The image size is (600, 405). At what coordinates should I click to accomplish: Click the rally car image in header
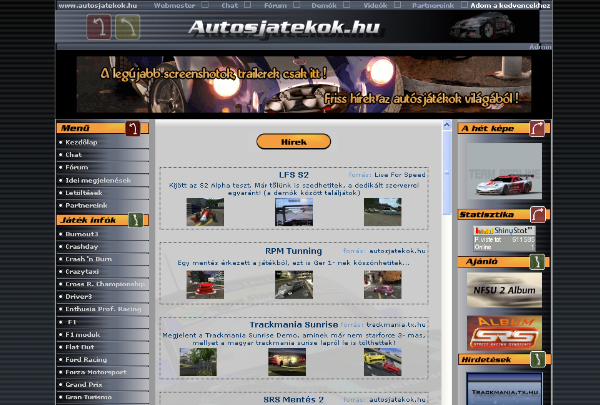pyautogui.click(x=483, y=26)
